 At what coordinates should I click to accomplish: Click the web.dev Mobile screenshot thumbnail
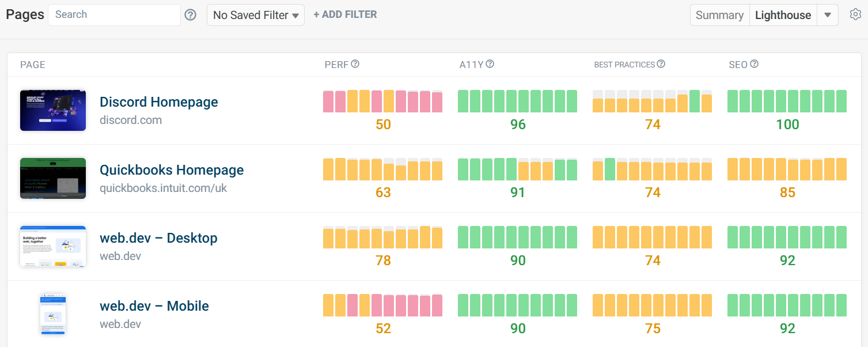(53, 314)
